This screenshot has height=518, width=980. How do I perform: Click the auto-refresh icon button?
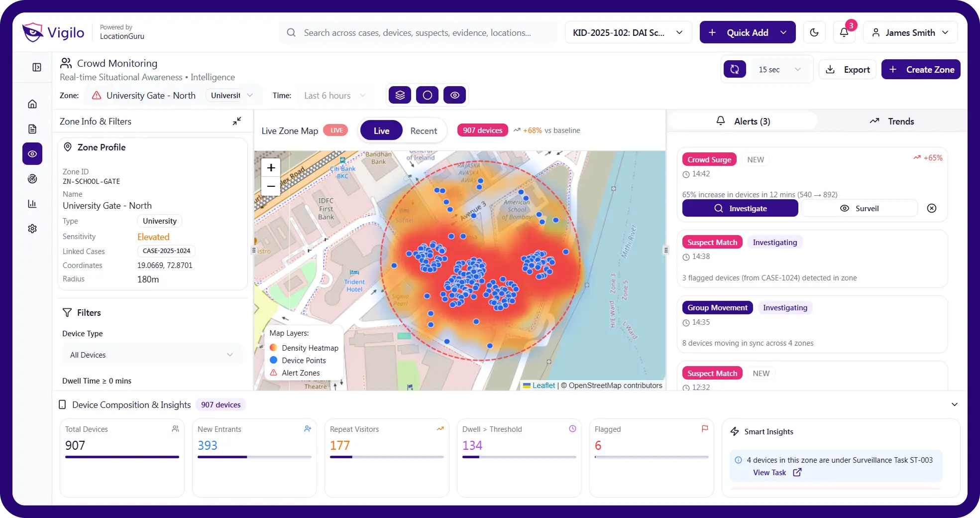point(735,69)
